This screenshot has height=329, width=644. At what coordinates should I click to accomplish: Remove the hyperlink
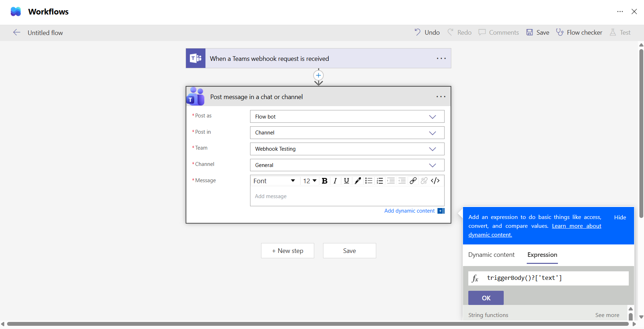click(x=424, y=181)
